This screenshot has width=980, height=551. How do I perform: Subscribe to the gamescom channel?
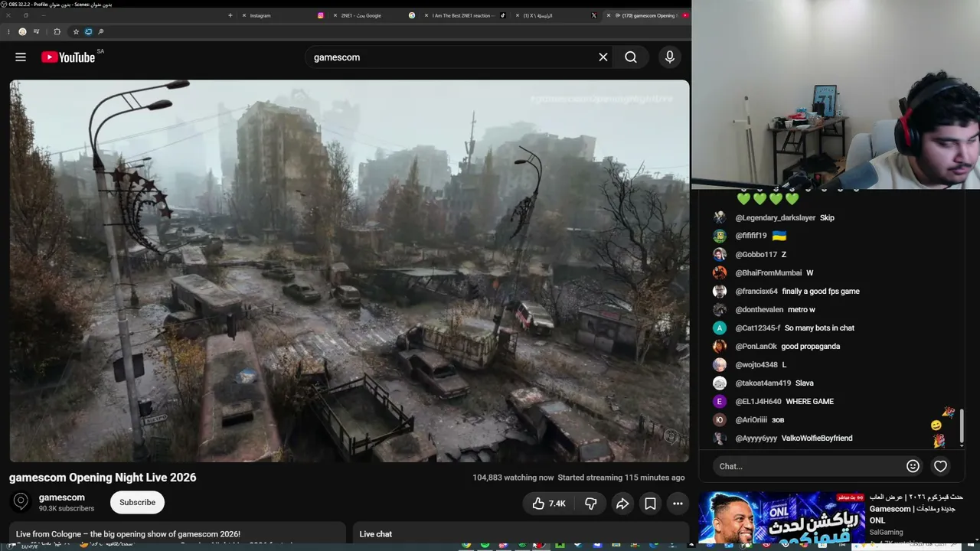point(137,502)
